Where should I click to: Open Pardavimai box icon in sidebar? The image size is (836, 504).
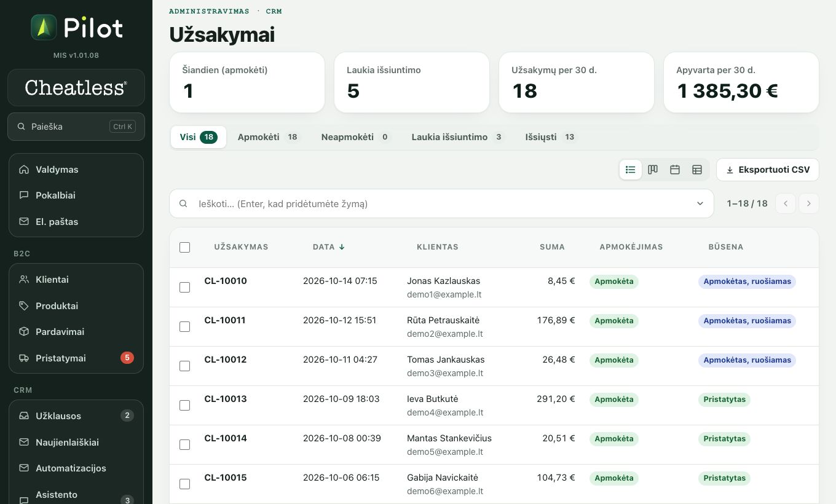[24, 331]
